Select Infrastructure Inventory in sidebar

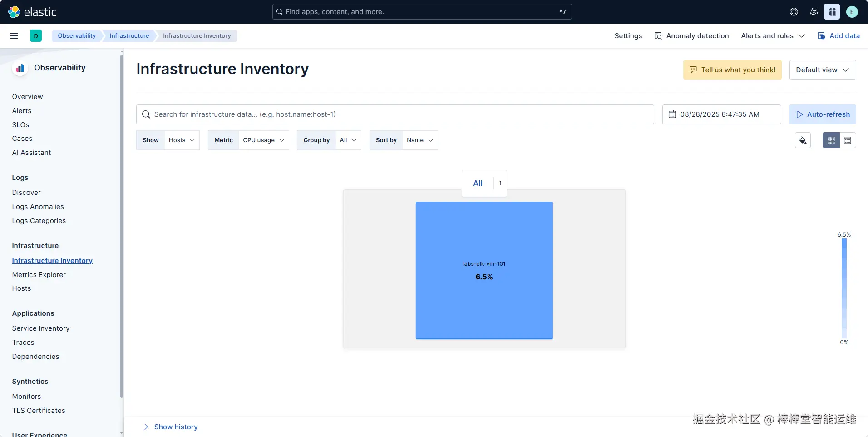click(52, 261)
